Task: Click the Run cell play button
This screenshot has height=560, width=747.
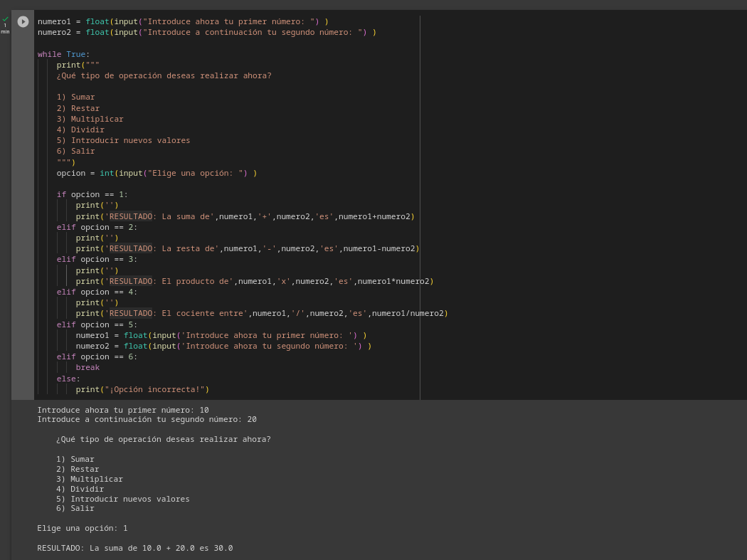Action: (23, 21)
